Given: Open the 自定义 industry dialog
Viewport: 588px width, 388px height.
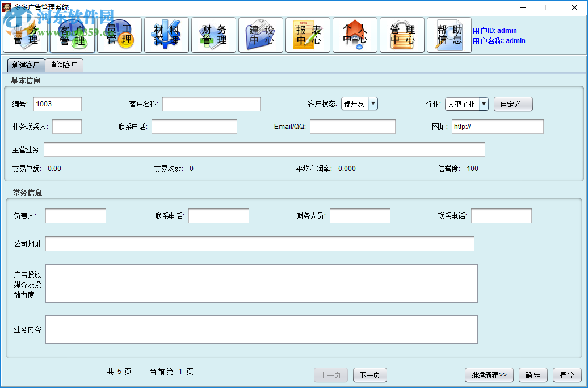Looking at the screenshot, I should point(513,104).
